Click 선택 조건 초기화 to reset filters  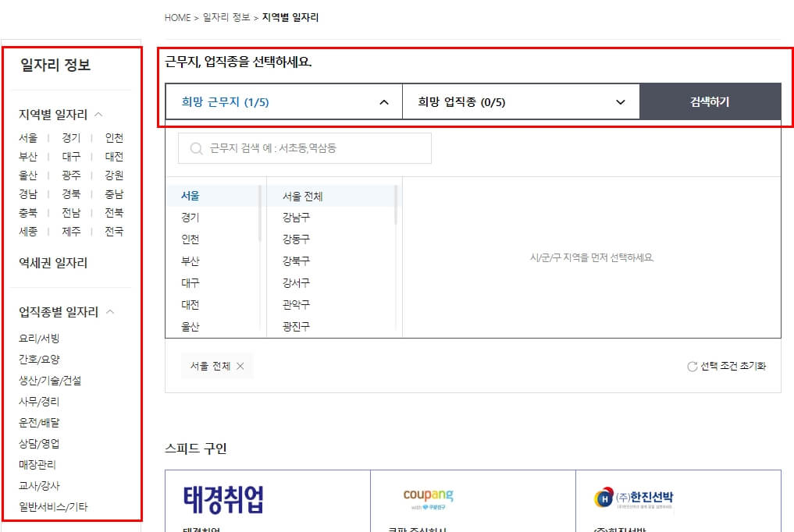pyautogui.click(x=734, y=365)
